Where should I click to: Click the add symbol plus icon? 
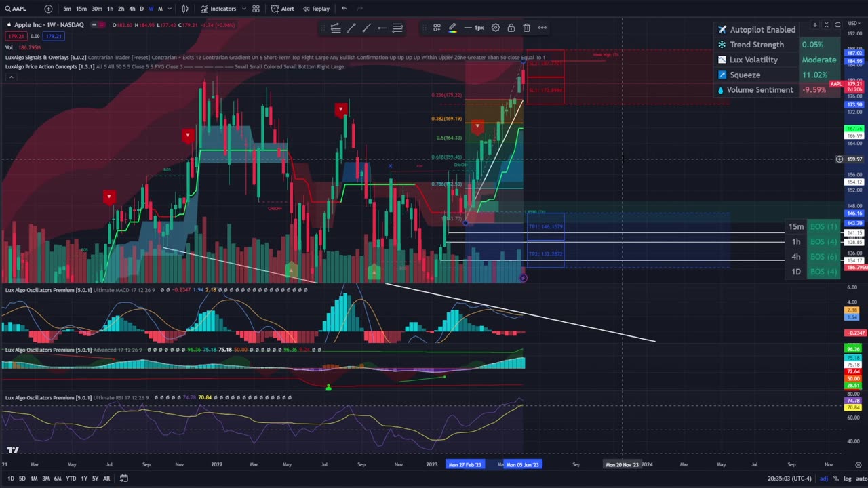(x=48, y=9)
